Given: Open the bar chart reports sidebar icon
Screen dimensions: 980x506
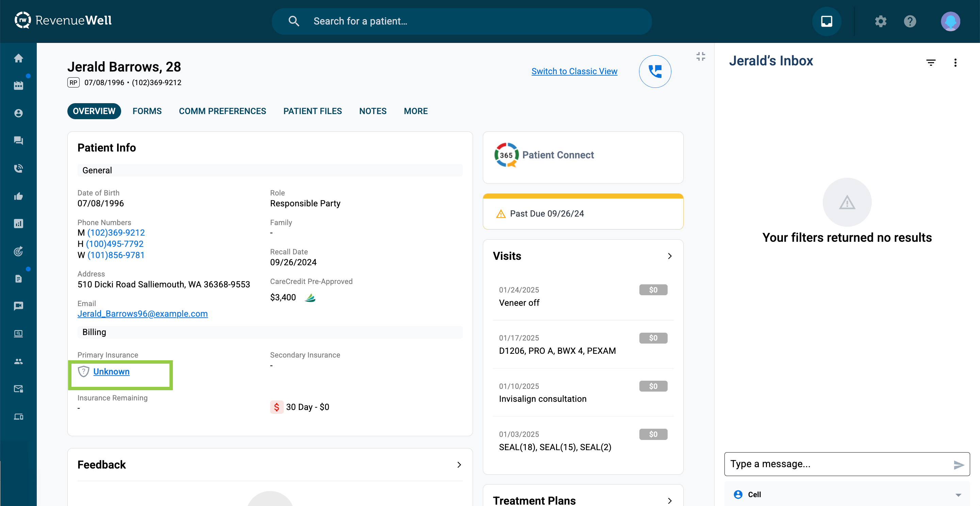Looking at the screenshot, I should (18, 223).
